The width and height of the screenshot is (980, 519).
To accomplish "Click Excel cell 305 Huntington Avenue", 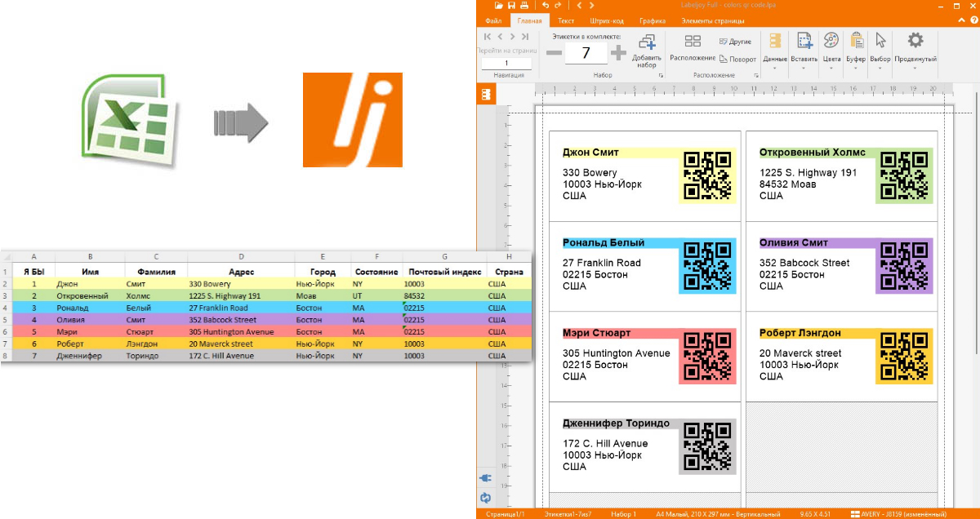I will tap(241, 332).
